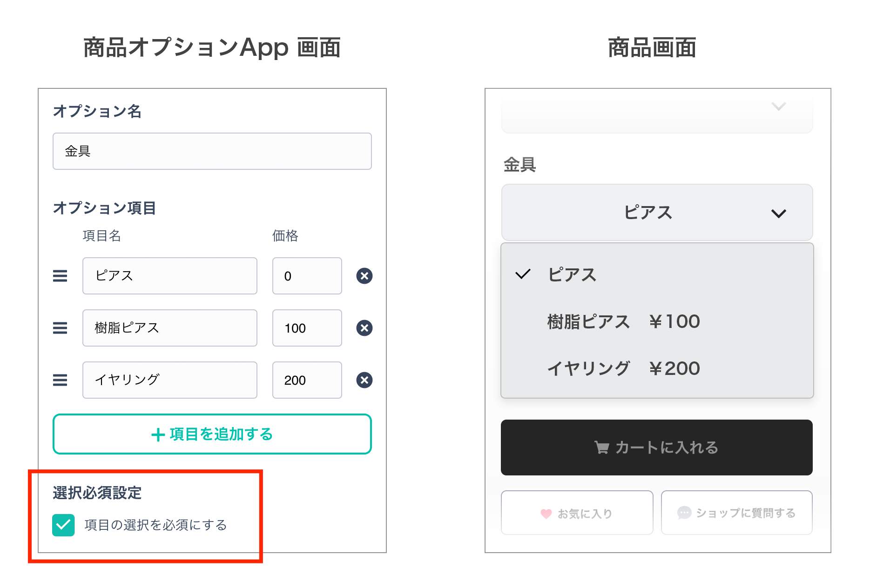This screenshot has height=588, width=870.
Task: Click drag handle icon beside 樹脂ピアス row
Action: (x=60, y=328)
